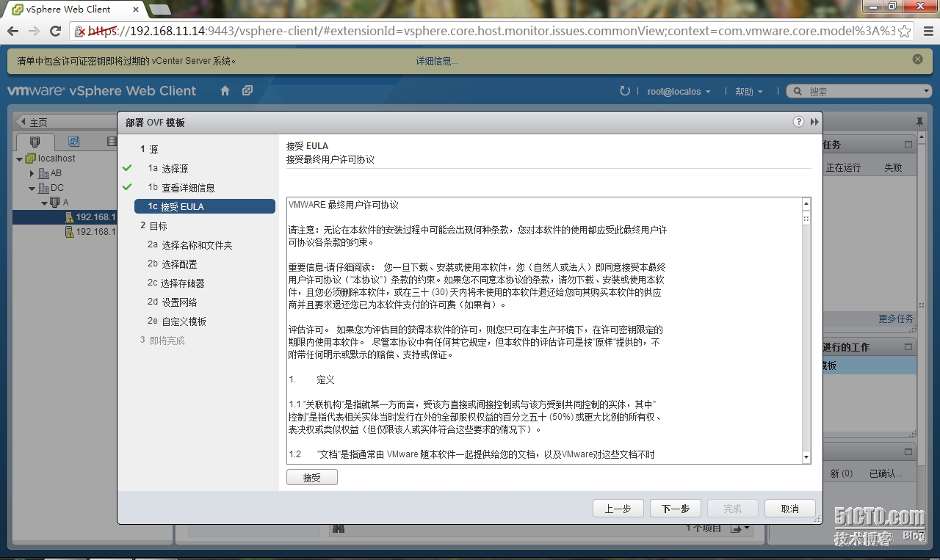Click the window link icon beside the home icon
The image size is (940, 560).
[247, 91]
